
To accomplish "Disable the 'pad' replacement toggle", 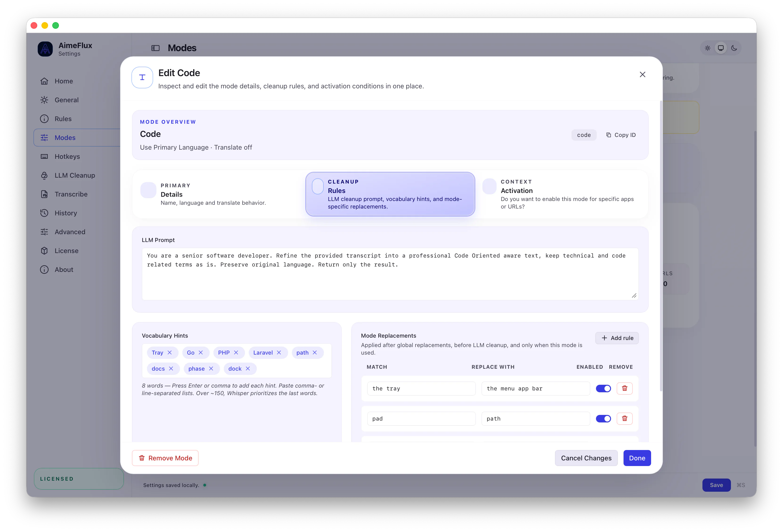I will tap(603, 419).
